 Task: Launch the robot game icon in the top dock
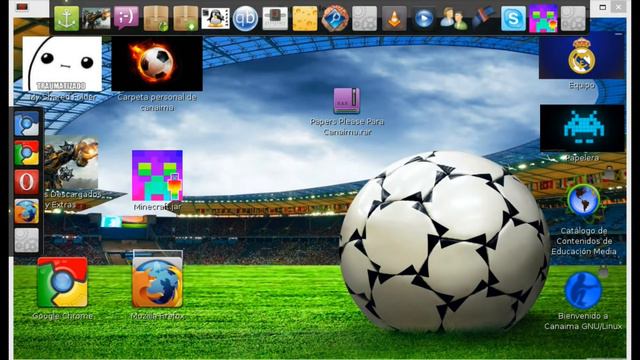[x=96, y=19]
